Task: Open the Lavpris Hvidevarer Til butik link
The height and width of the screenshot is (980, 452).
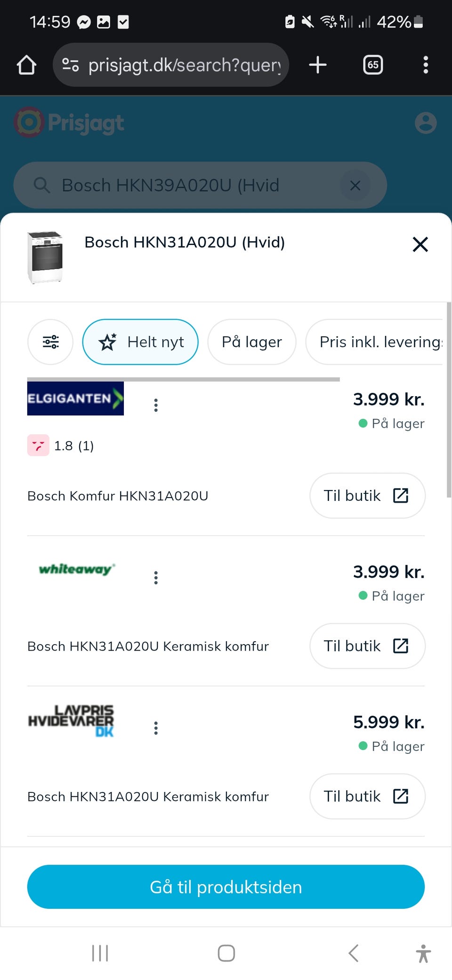Action: (367, 796)
